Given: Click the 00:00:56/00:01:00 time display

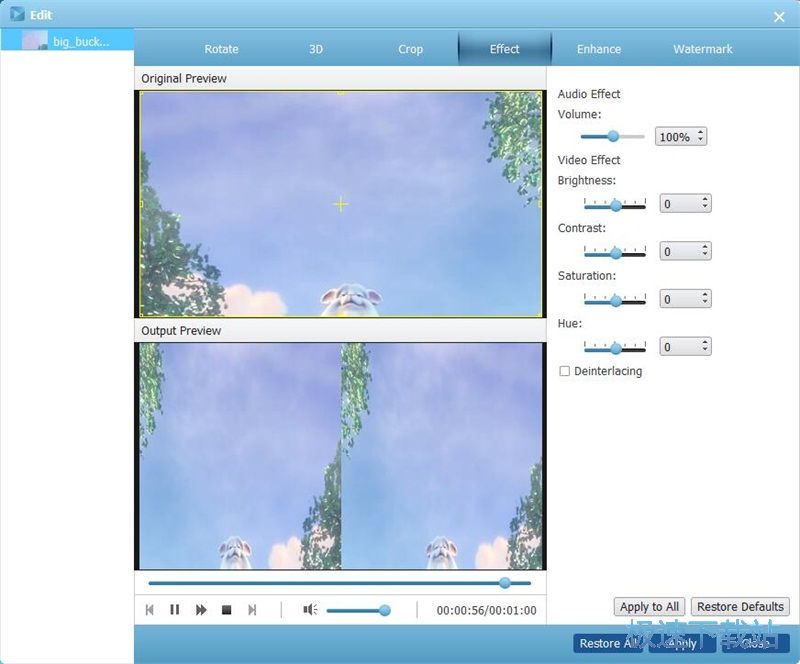Looking at the screenshot, I should point(486,610).
